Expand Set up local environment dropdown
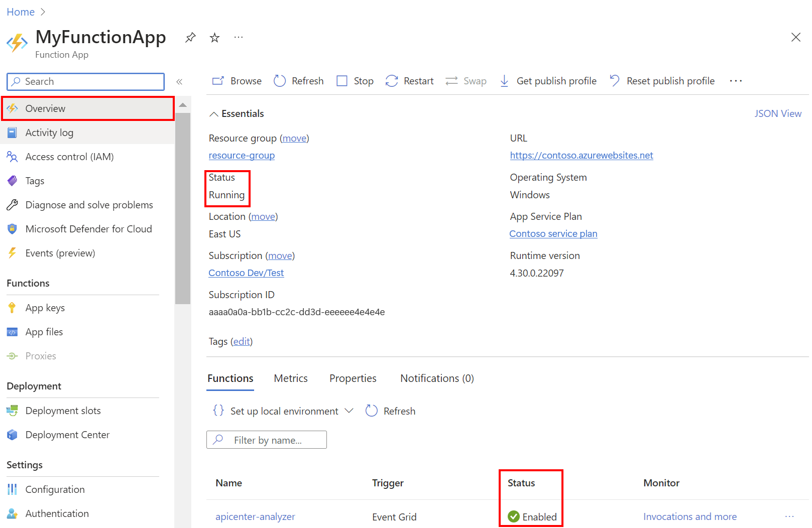The image size is (812, 528). (x=350, y=411)
